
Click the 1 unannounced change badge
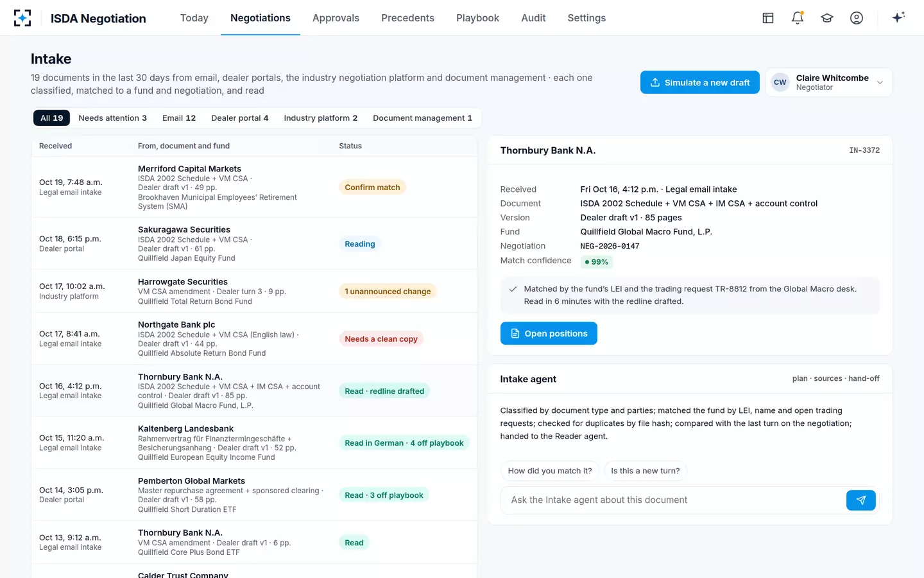pyautogui.click(x=388, y=292)
